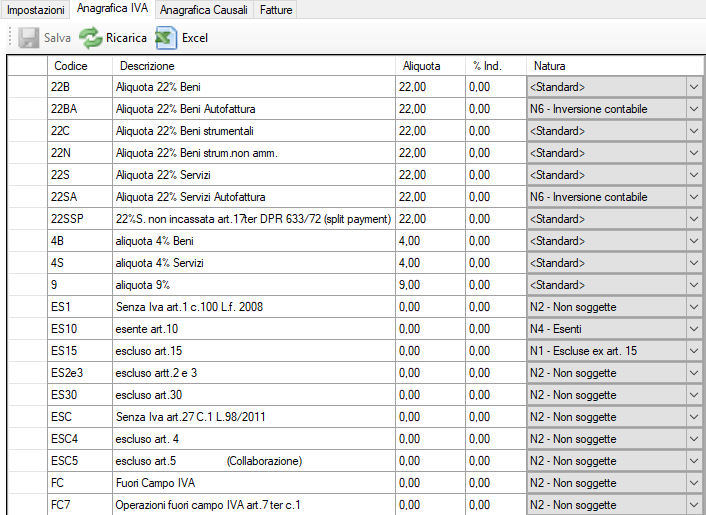706x515 pixels.
Task: Click the Salva floppy disk icon
Action: (29, 38)
